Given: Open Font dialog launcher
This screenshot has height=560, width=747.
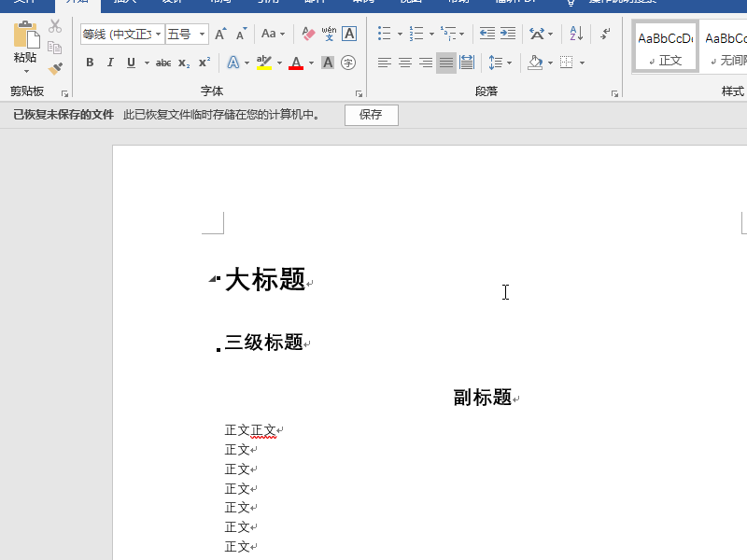Looking at the screenshot, I should [359, 94].
